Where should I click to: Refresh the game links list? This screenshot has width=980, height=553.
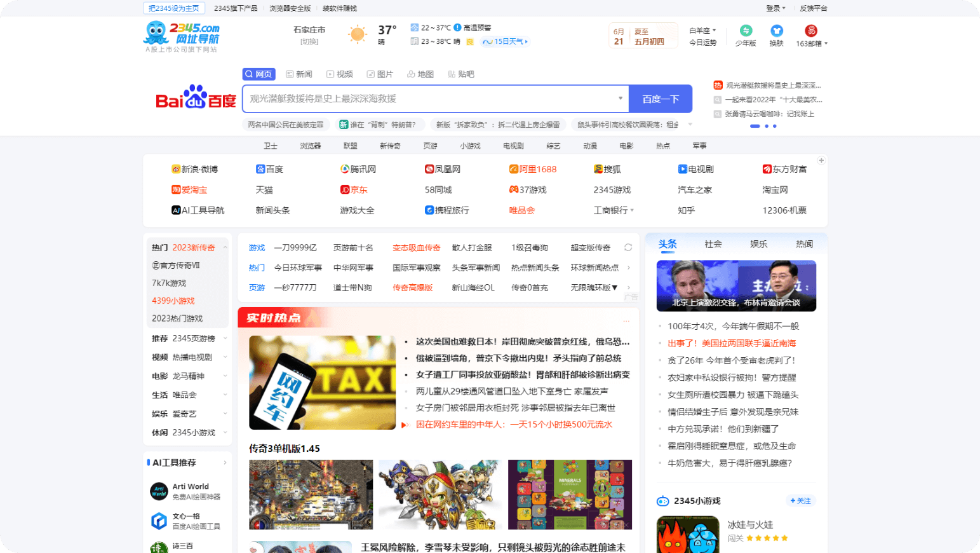(628, 247)
